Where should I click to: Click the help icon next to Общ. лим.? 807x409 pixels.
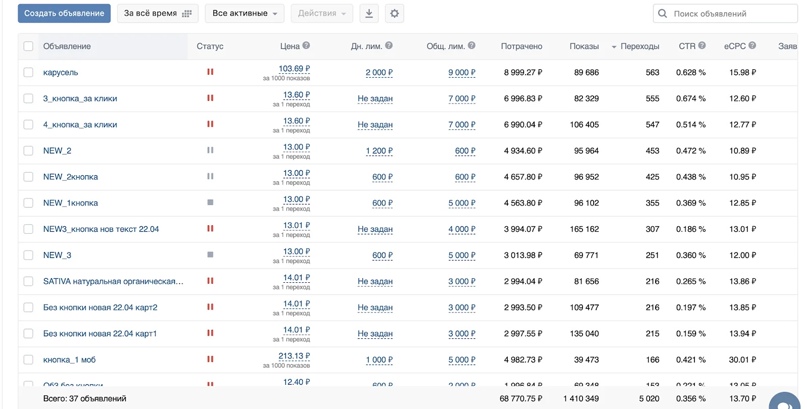point(472,46)
